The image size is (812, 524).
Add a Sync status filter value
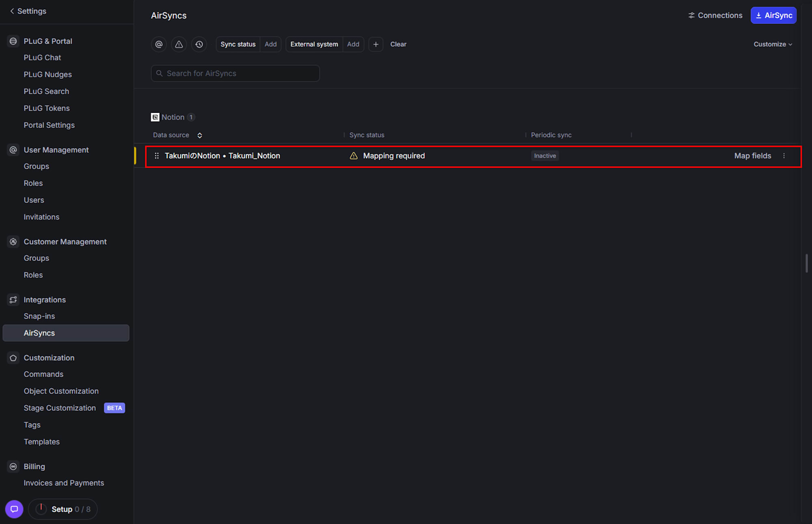click(270, 44)
